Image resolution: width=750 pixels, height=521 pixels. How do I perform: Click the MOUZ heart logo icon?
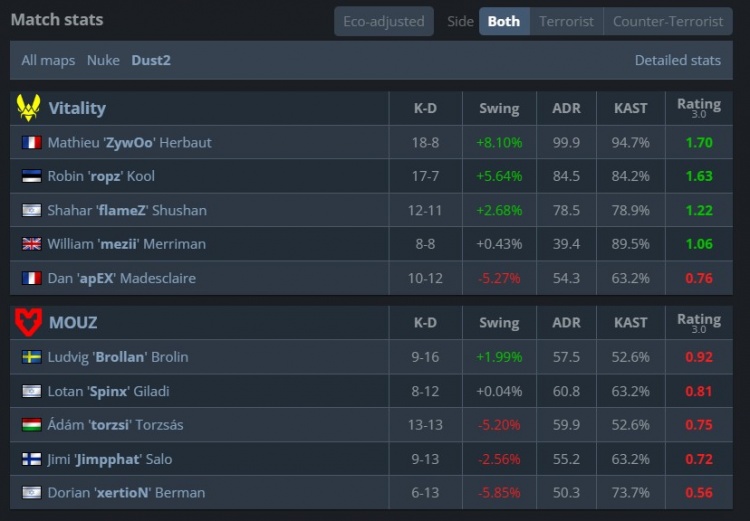(x=29, y=322)
